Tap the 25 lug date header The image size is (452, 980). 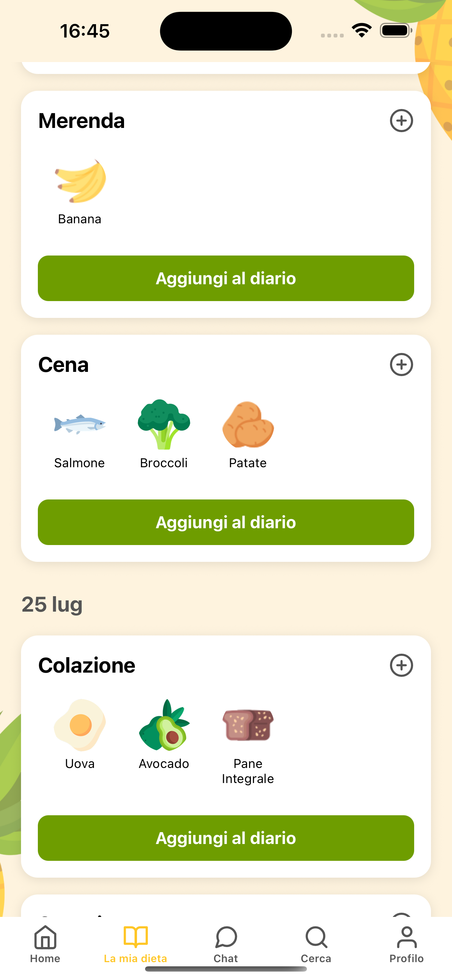(52, 604)
